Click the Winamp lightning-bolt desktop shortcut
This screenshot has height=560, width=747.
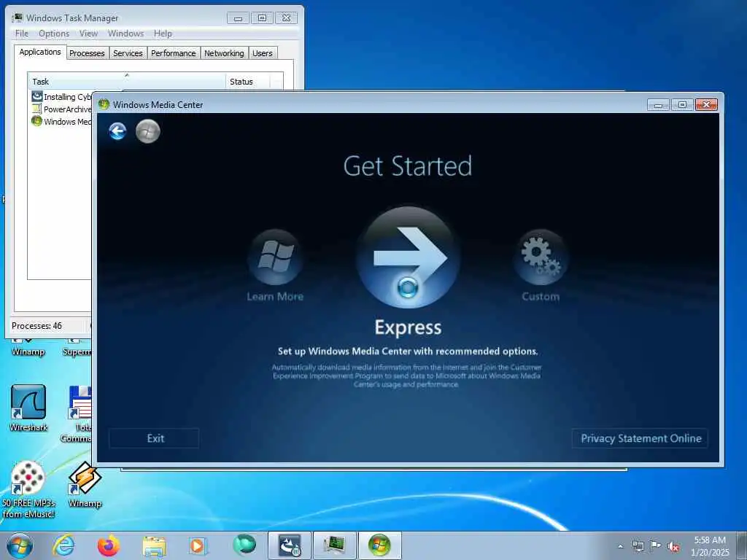coord(85,484)
